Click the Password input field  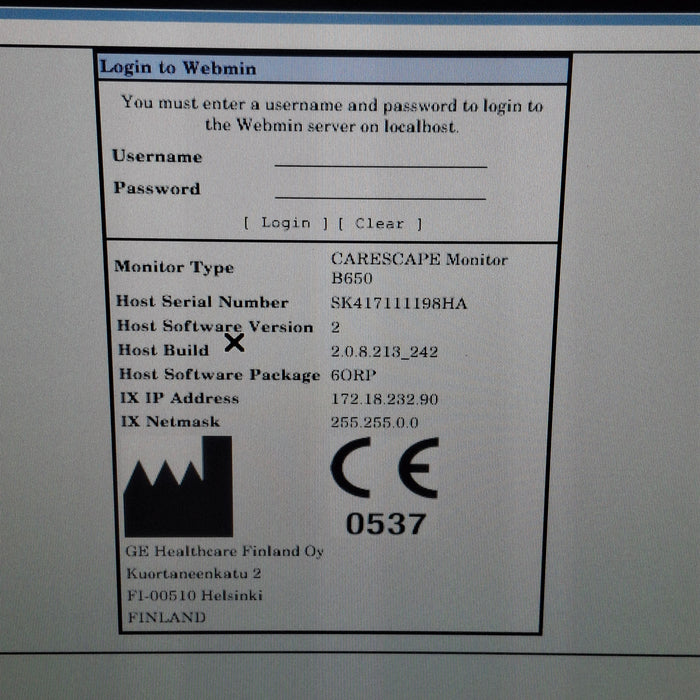(x=380, y=190)
